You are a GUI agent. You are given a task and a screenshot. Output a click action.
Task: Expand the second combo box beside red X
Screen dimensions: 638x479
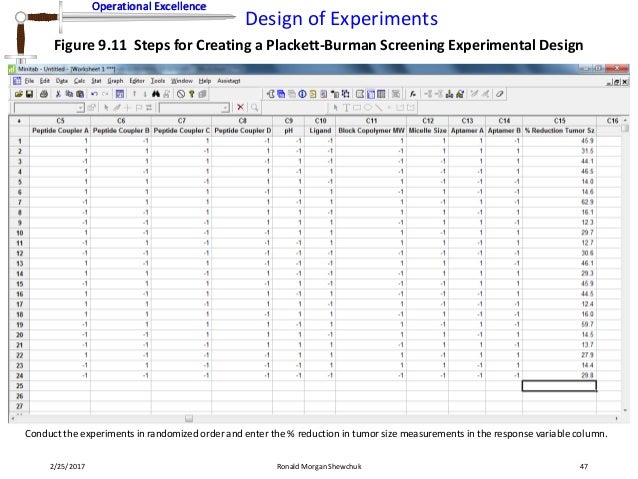click(227, 106)
